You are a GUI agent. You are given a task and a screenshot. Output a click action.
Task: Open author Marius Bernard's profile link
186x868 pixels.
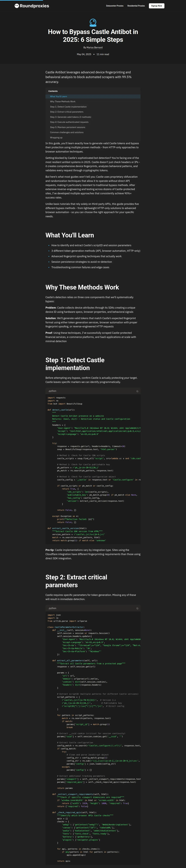point(94,47)
